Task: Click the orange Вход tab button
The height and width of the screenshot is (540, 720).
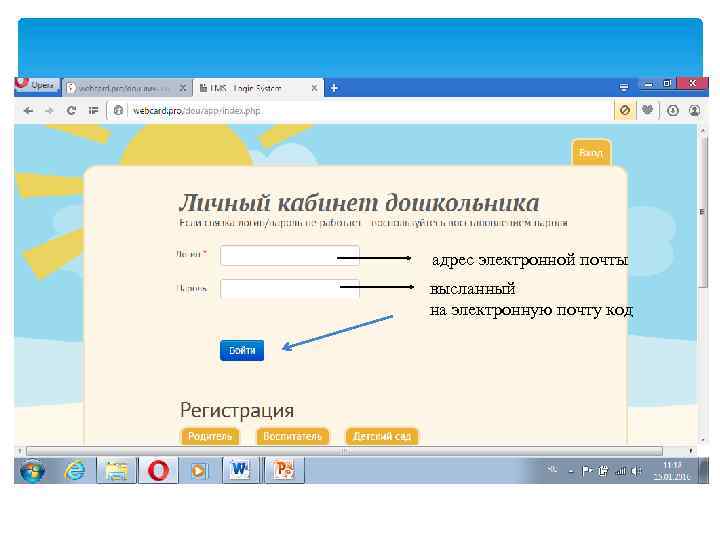Action: coord(591,152)
